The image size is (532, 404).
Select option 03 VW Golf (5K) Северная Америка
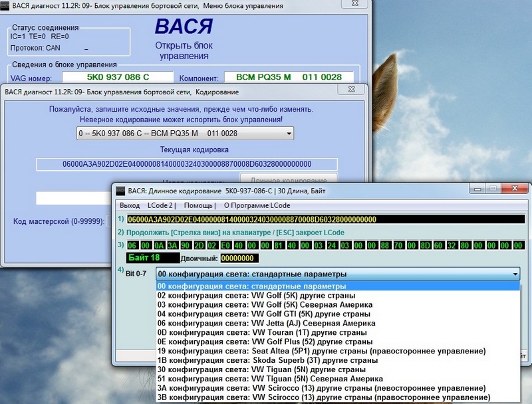[338, 305]
